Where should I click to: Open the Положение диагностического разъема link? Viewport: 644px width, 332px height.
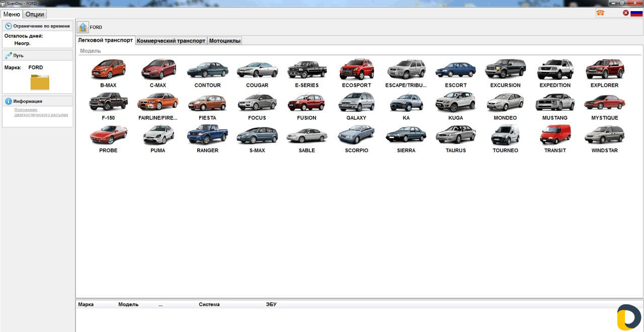(x=41, y=112)
